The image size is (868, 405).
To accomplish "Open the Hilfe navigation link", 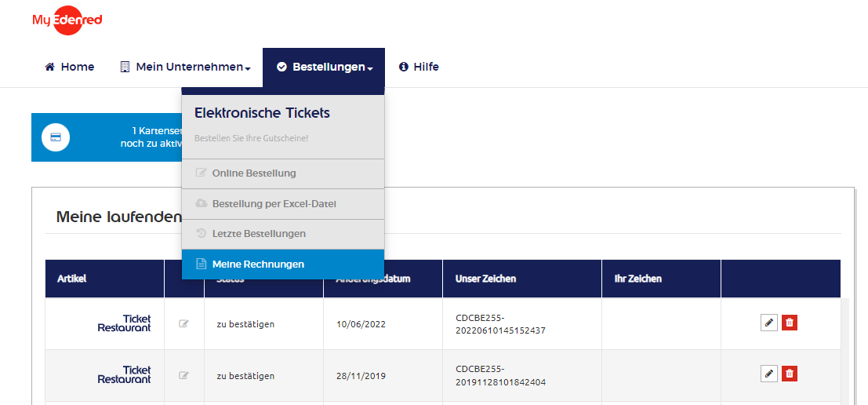I will point(419,67).
